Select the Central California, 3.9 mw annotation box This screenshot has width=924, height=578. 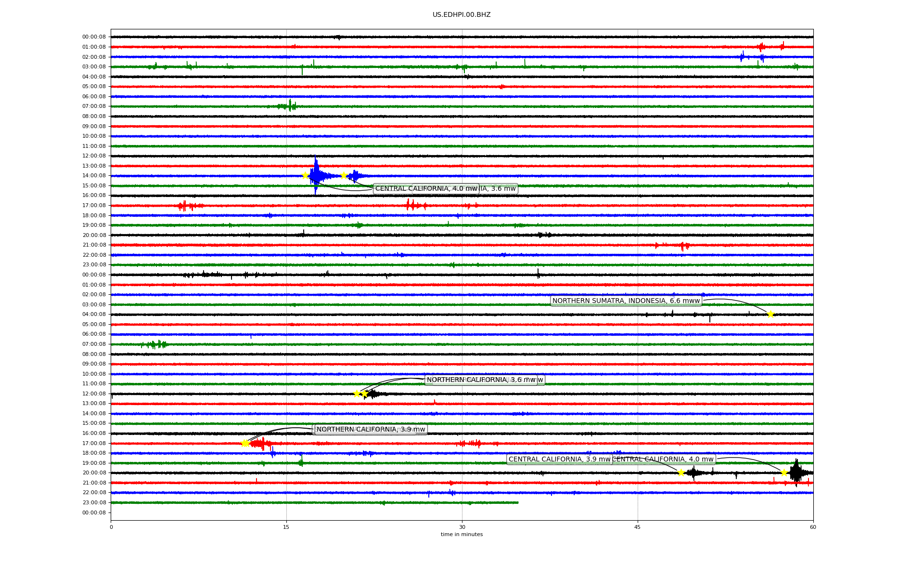click(x=559, y=460)
